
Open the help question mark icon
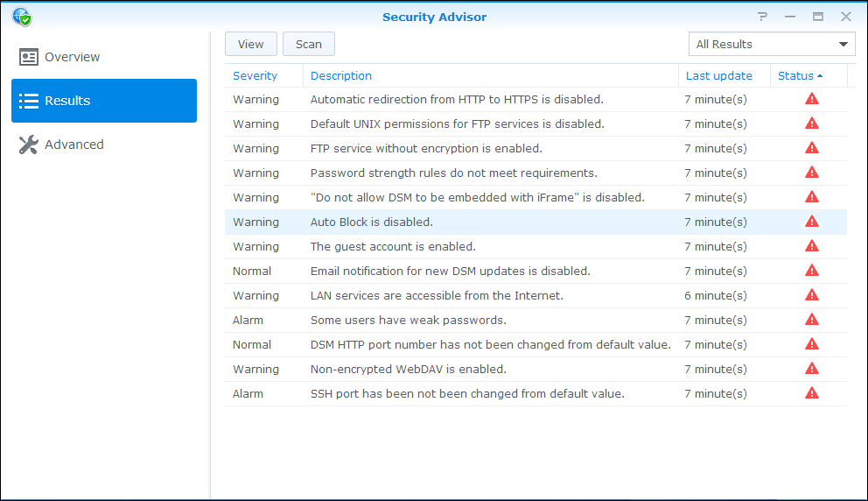pyautogui.click(x=763, y=17)
